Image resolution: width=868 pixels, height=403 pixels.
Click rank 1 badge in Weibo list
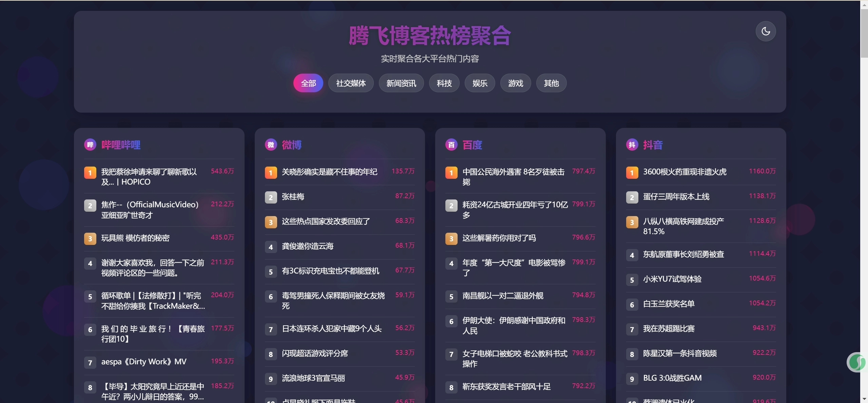(x=271, y=173)
